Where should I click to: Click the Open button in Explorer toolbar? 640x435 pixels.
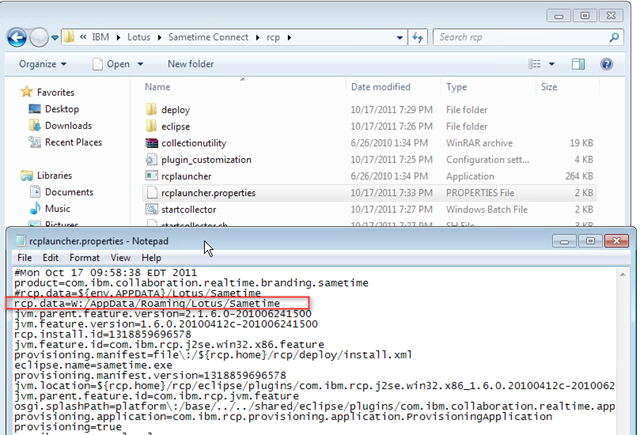(111, 64)
